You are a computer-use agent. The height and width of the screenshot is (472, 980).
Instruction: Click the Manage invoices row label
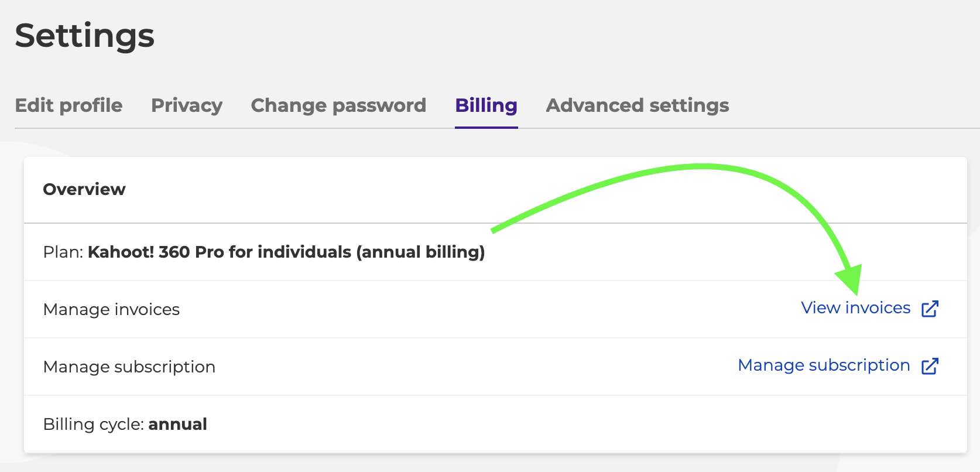point(111,309)
